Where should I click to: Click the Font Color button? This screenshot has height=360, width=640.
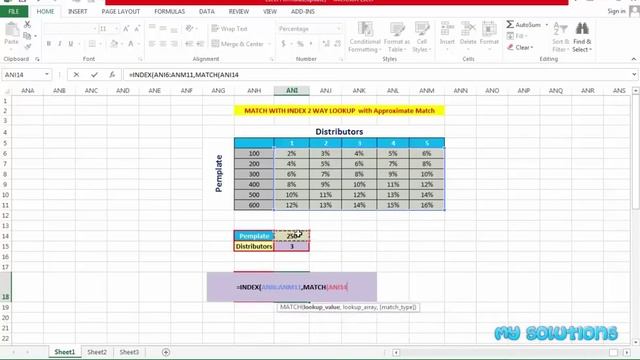click(131, 44)
